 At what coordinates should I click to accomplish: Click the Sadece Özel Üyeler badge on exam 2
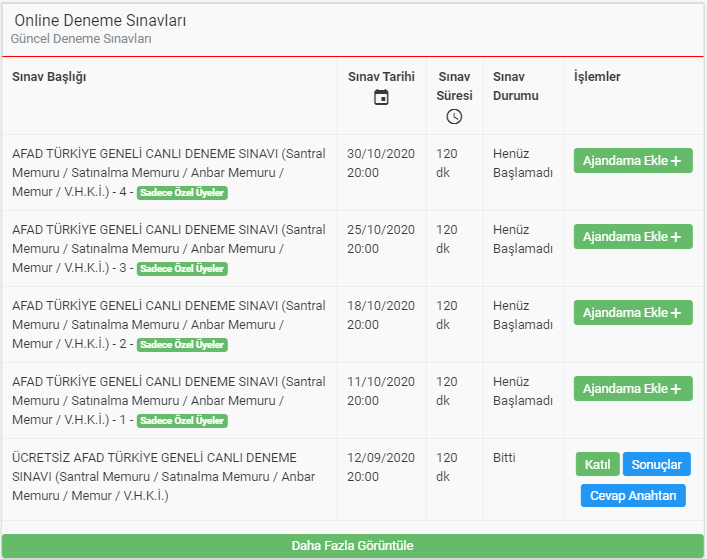(x=182, y=344)
